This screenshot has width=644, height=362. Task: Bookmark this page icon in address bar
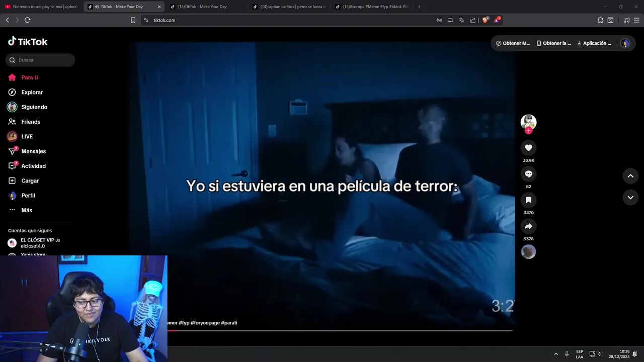[x=133, y=20]
